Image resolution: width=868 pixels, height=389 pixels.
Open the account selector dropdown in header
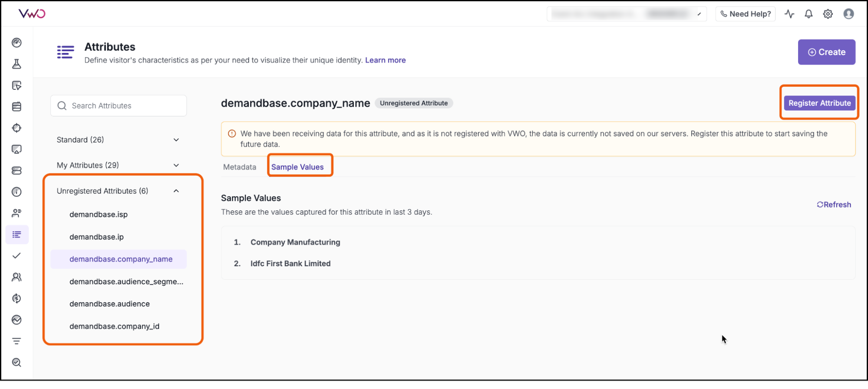[x=627, y=14]
